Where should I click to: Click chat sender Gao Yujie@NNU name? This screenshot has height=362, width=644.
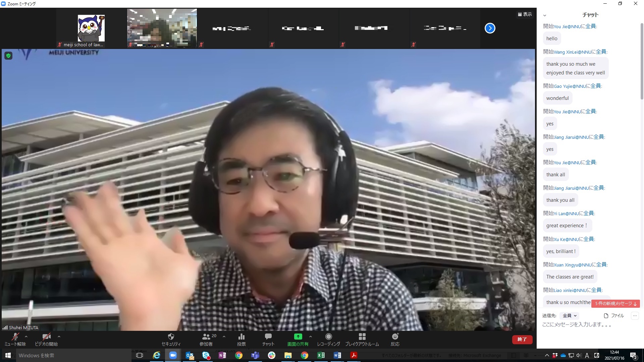[x=570, y=86]
